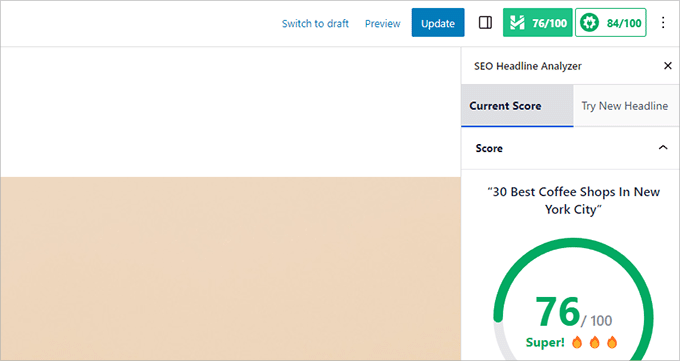The height and width of the screenshot is (361, 680).
Task: Select the Current Score tab
Action: (517, 106)
